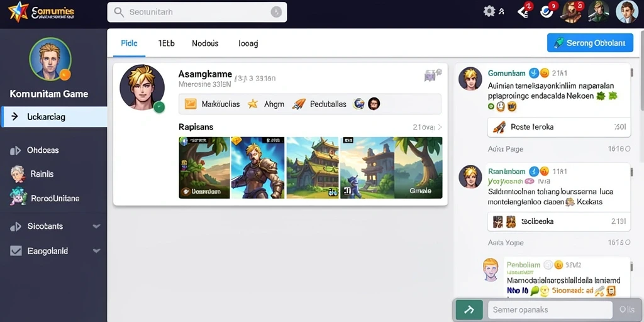Viewport: 644px width, 322px height.
Task: Click the round clock icon in search bar
Action: (x=276, y=12)
